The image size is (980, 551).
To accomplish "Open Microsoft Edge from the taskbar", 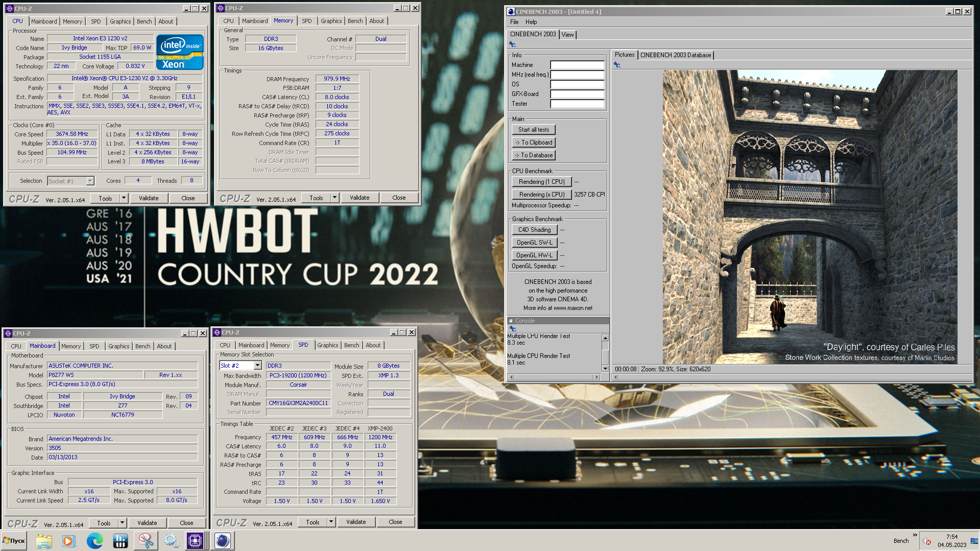I will [x=94, y=541].
